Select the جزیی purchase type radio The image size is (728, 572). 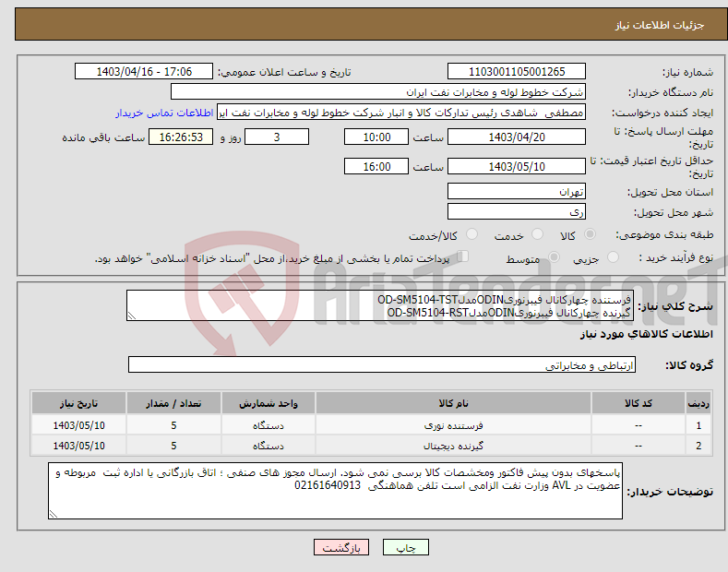[x=613, y=257]
